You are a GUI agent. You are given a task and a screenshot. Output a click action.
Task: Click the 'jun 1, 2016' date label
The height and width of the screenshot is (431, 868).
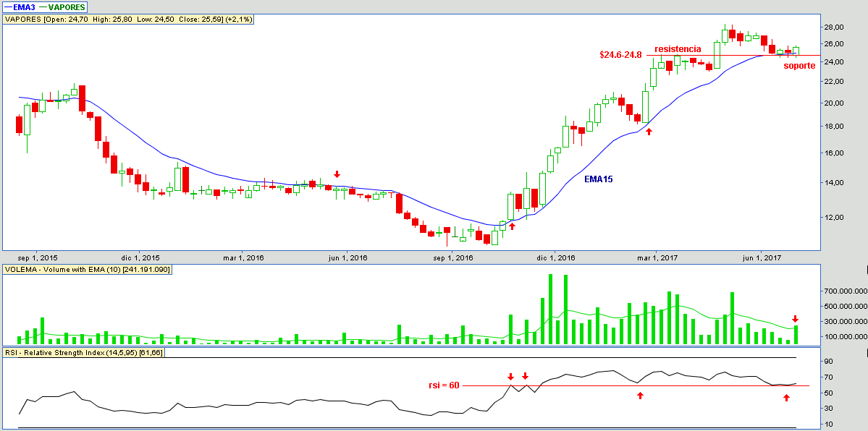348,258
